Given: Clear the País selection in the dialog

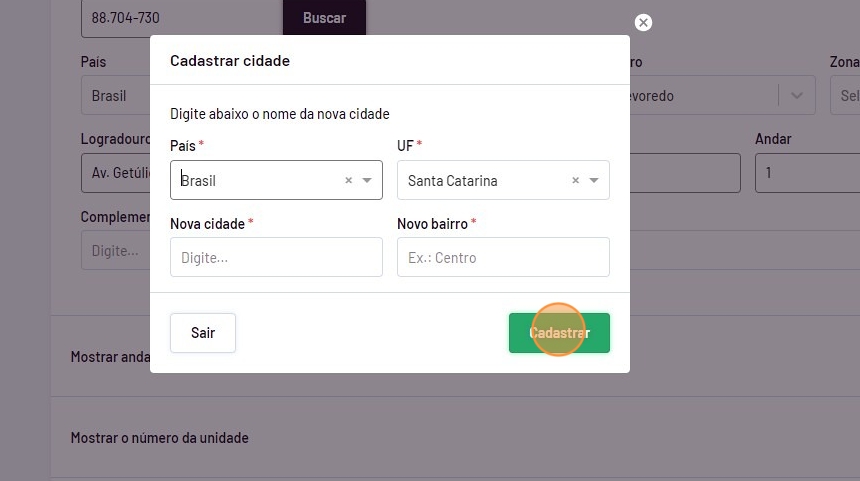Looking at the screenshot, I should click(349, 181).
